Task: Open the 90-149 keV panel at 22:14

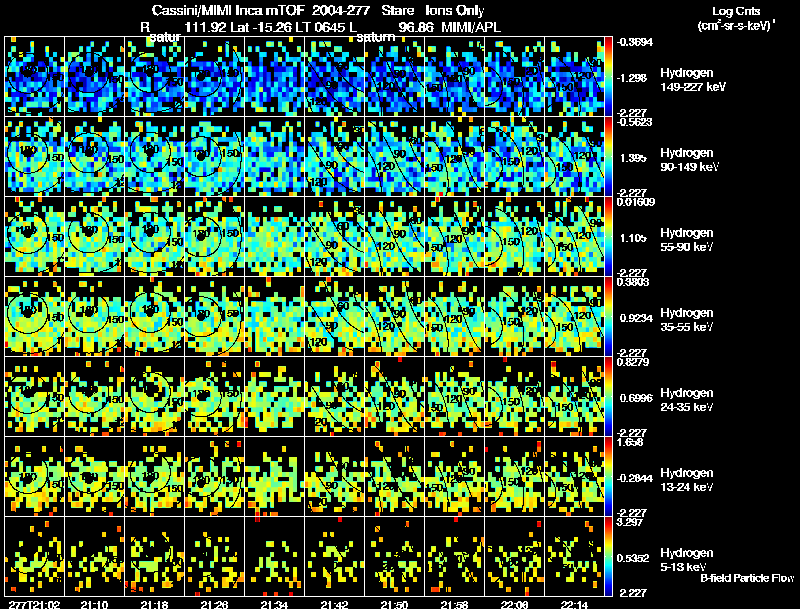Action: (574, 157)
